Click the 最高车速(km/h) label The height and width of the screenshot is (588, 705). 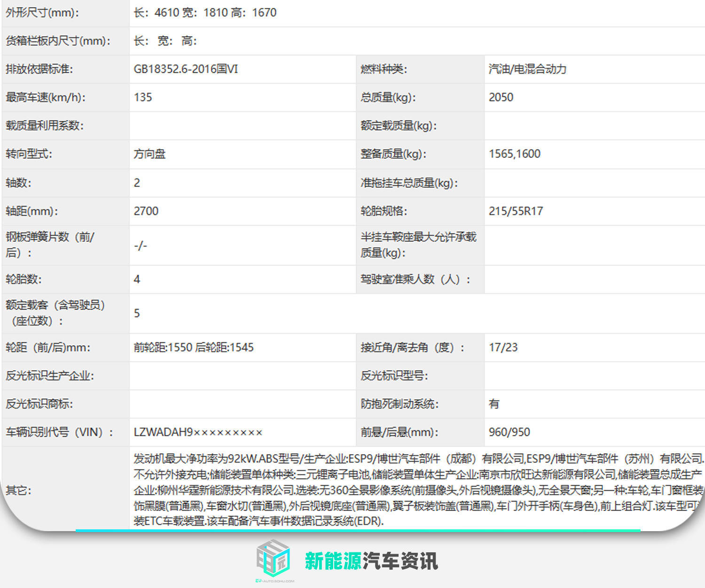point(46,97)
